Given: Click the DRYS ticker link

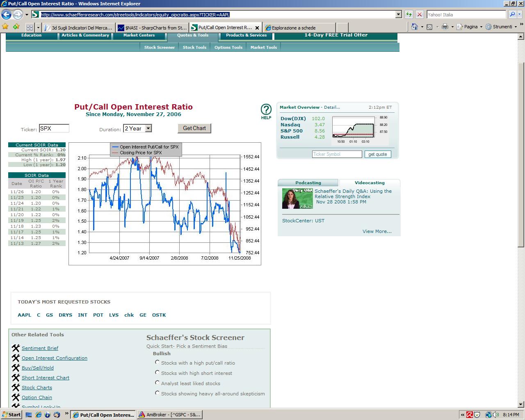Looking at the screenshot, I should [65, 315].
